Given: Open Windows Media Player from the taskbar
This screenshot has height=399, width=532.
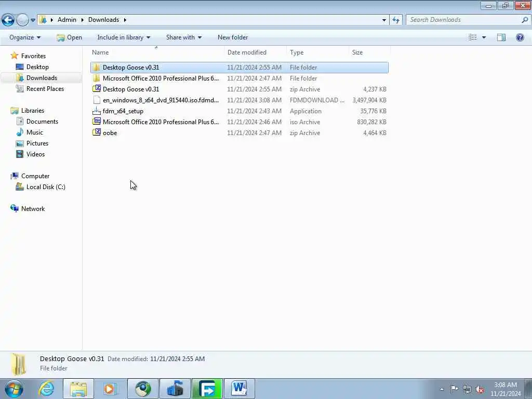Looking at the screenshot, I should (110, 389).
